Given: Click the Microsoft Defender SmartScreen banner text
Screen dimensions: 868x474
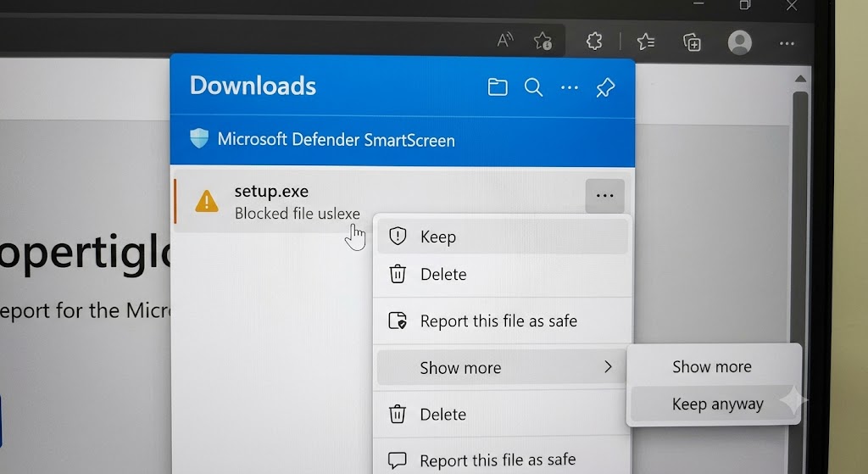Looking at the screenshot, I should coord(336,140).
